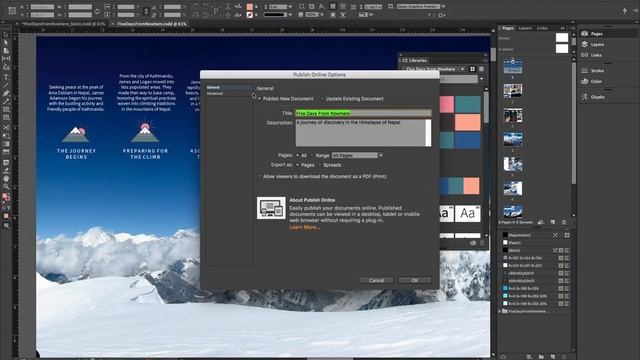Switch to FiveDaysFromNowhere.indd document tab
This screenshot has height=360, width=640.
point(151,24)
